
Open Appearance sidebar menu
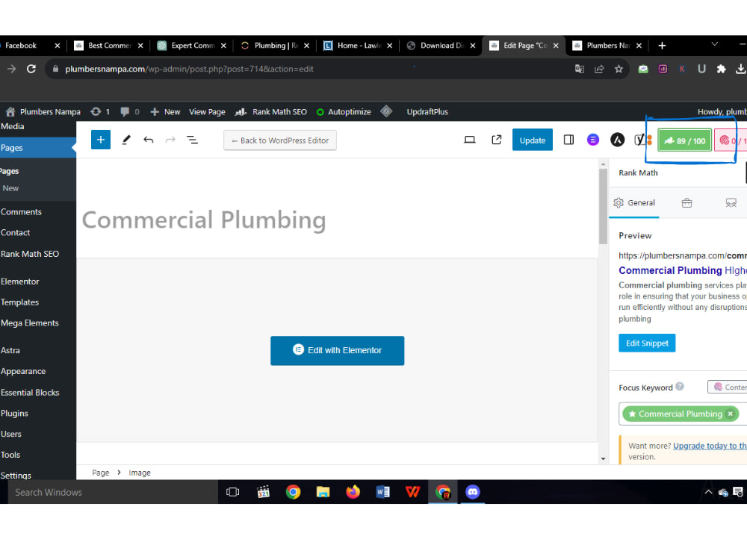(x=23, y=371)
